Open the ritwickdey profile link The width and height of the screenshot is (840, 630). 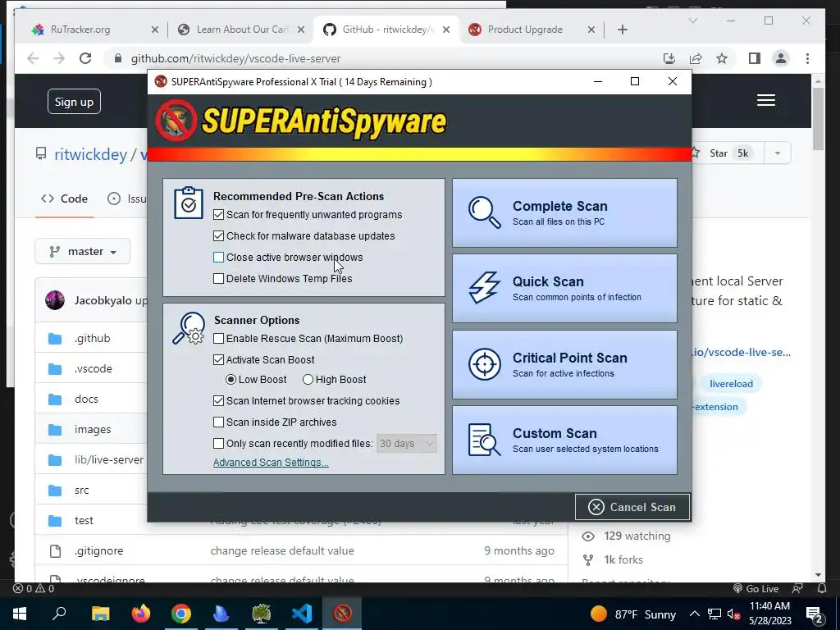click(90, 154)
